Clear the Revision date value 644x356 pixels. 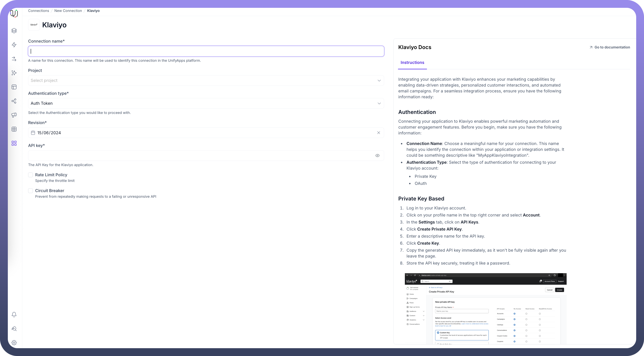click(x=378, y=133)
